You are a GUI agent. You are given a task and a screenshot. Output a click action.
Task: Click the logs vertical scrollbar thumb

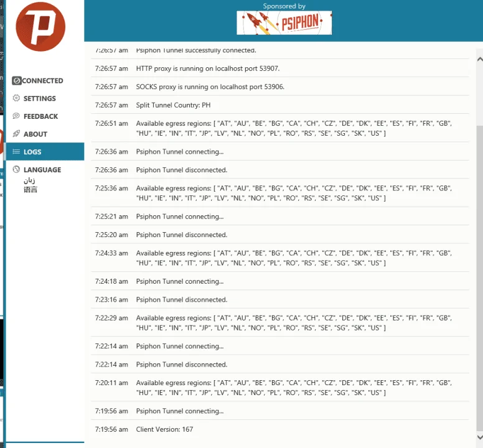[480, 277]
